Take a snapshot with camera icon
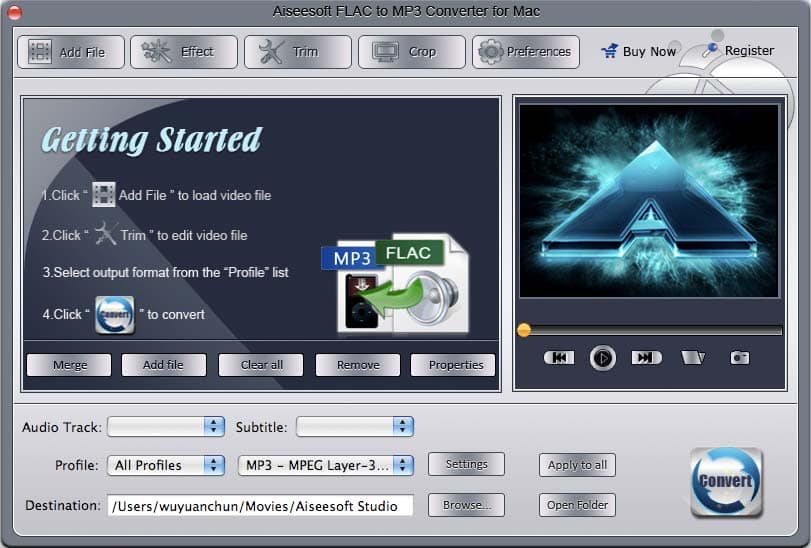The height and width of the screenshot is (548, 811). (x=740, y=357)
